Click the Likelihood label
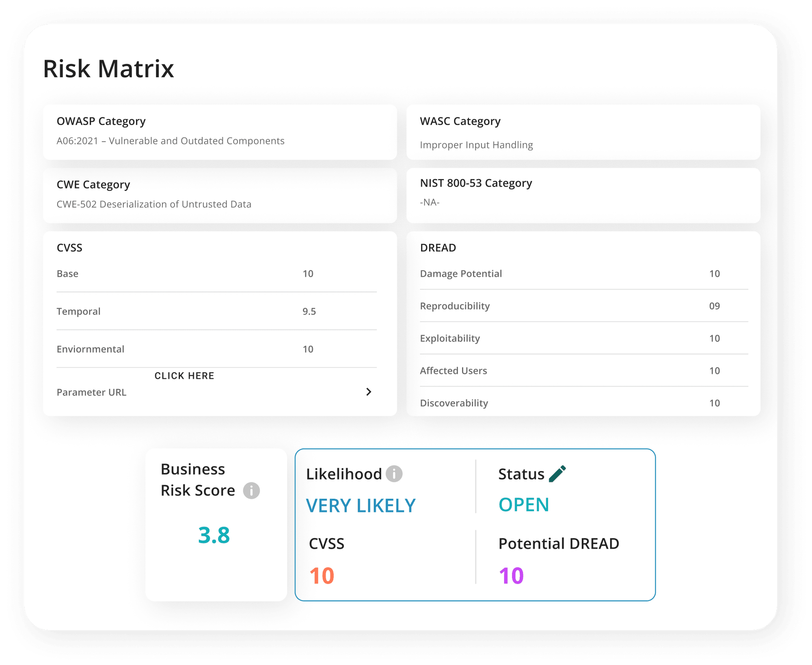Viewport: 812px width, 665px height. point(344,474)
